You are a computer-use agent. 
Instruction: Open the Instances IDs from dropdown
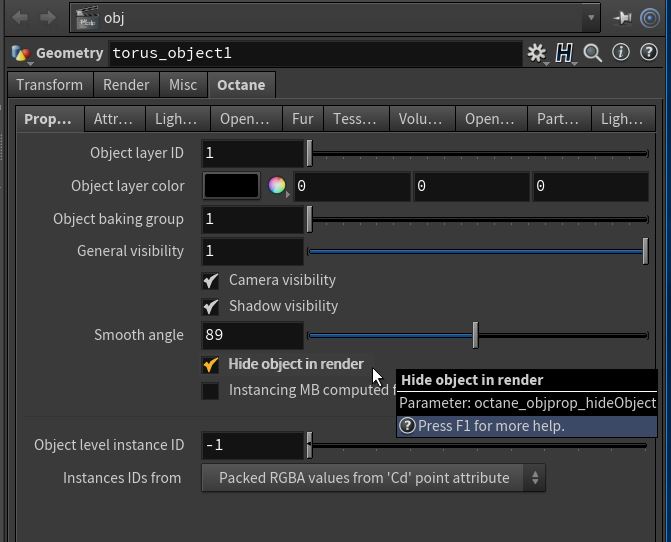click(373, 478)
